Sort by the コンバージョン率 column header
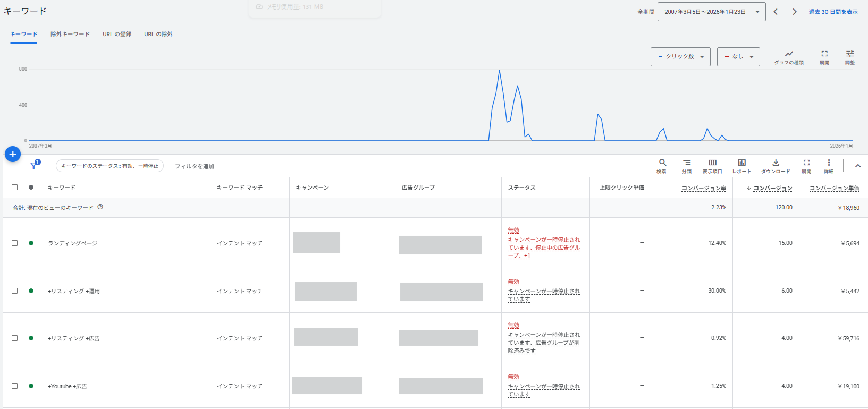The height and width of the screenshot is (409, 868). coord(704,188)
